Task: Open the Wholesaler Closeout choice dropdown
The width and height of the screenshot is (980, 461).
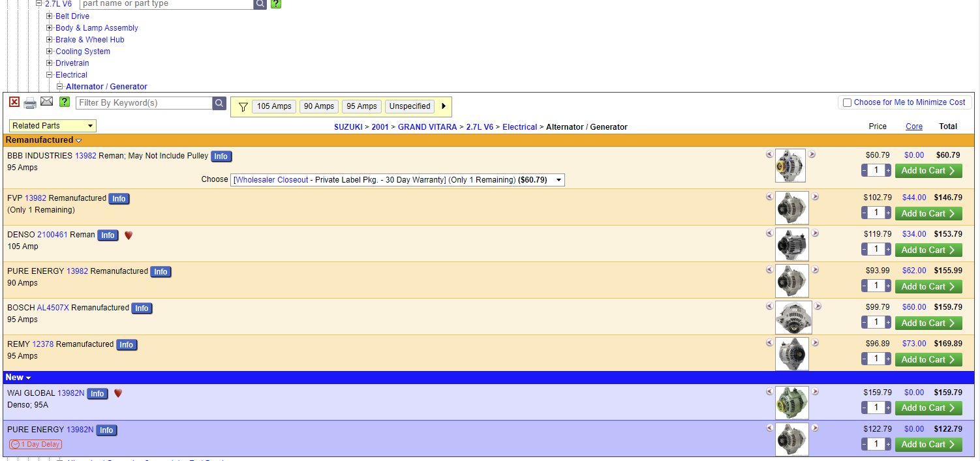Action: [398, 180]
